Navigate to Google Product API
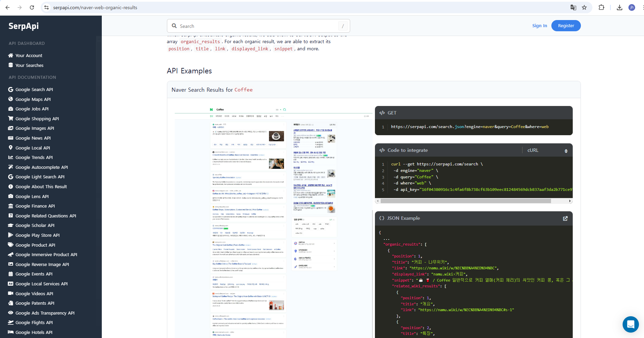Viewport: 644px width, 338px height. [x=35, y=245]
